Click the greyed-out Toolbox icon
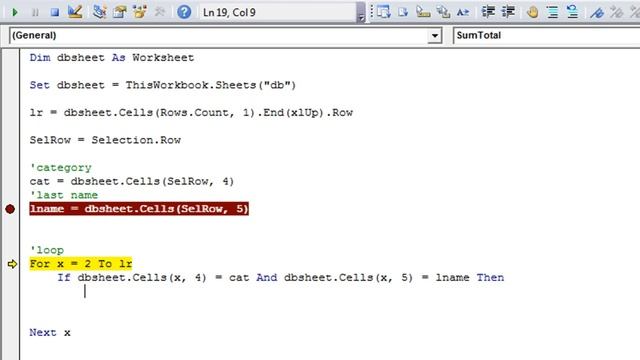 [160, 12]
